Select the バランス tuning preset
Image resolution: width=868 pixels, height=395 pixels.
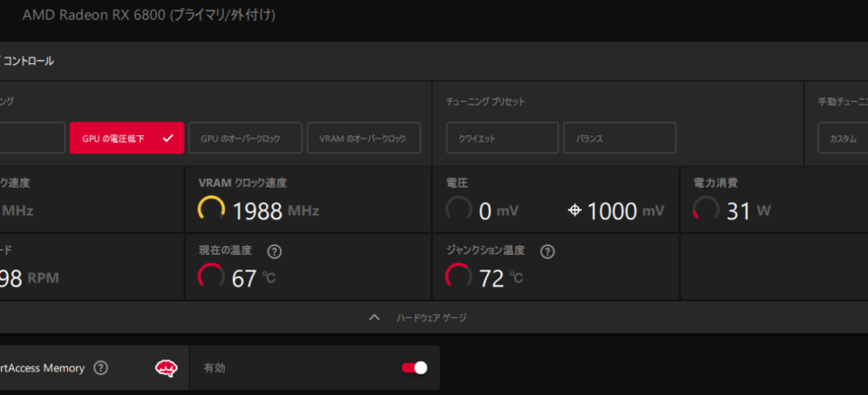pyautogui.click(x=620, y=138)
